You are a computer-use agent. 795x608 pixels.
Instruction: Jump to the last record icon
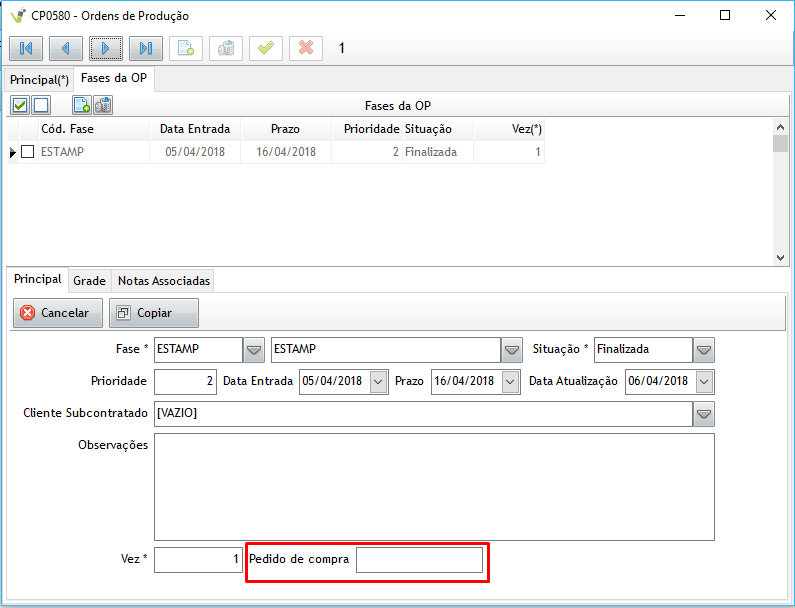click(146, 48)
